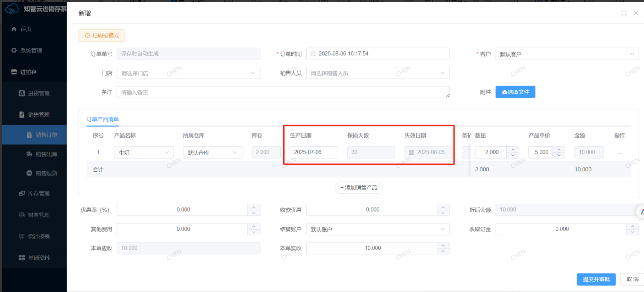Increase the 数量 quantity with up arrow
The image size is (644, 292).
click(513, 149)
